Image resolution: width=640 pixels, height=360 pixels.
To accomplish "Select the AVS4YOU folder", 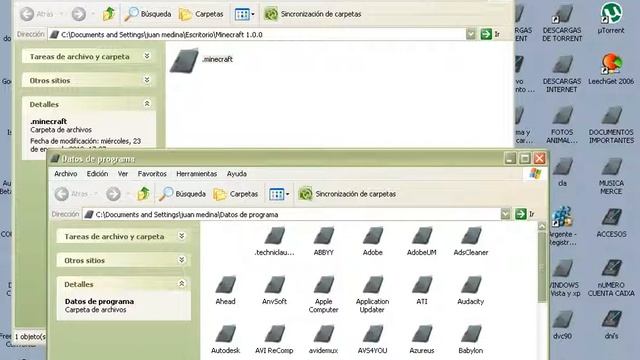I will coord(372,339).
